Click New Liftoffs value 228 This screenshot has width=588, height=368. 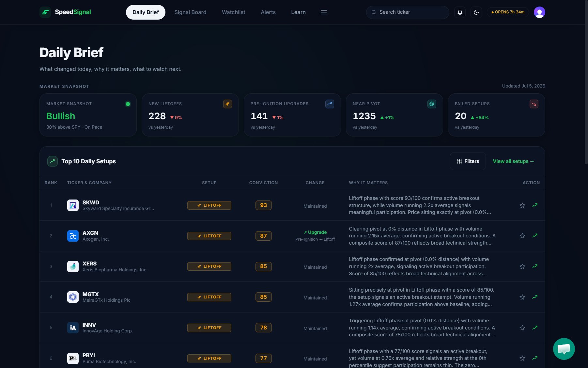[157, 116]
